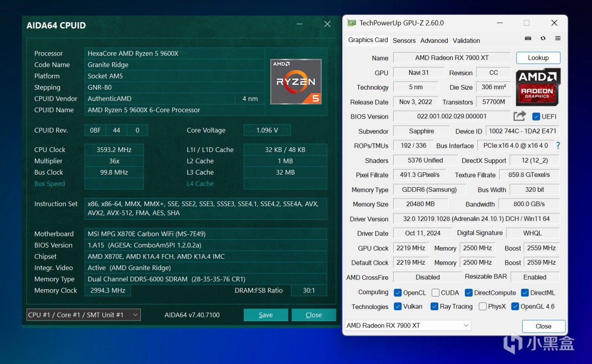The image size is (592, 364).
Task: Click the Processor value HexaCore AMD Ryzen 5 9600X
Action: click(x=175, y=54)
